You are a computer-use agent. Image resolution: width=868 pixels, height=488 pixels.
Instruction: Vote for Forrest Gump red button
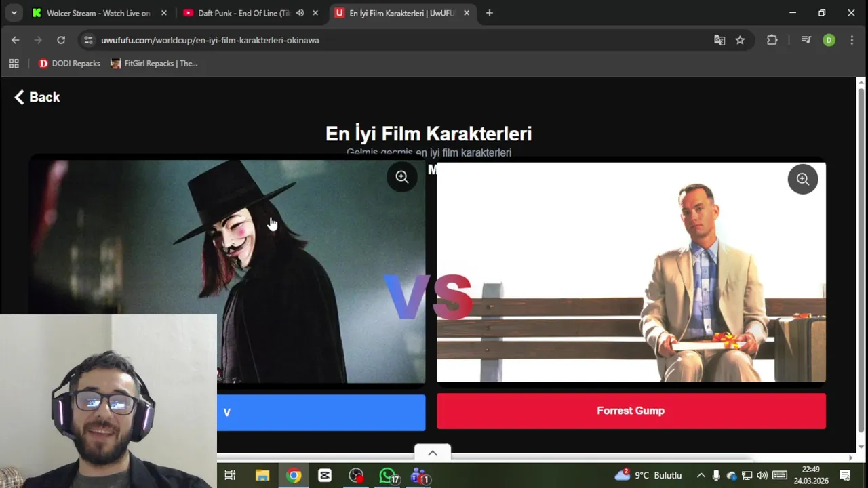[x=631, y=411]
